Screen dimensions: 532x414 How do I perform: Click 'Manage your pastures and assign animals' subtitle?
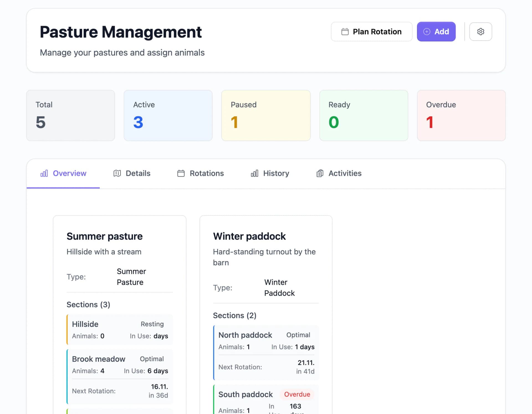coord(122,53)
